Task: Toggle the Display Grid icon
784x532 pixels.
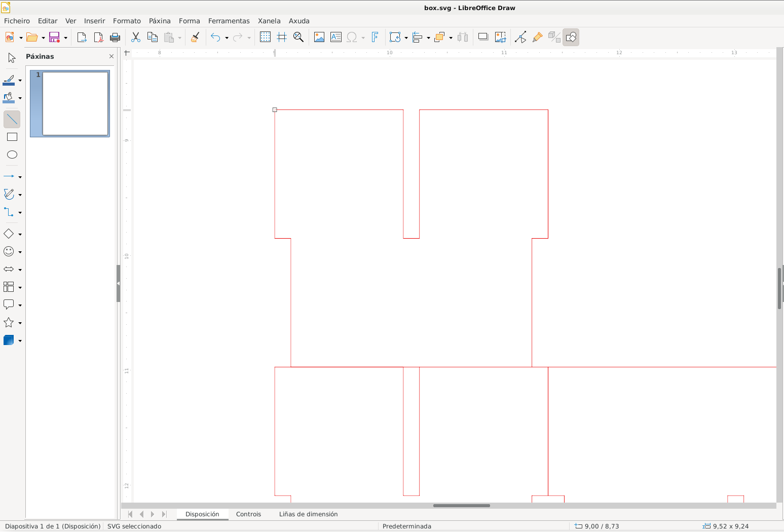Action: click(x=265, y=36)
